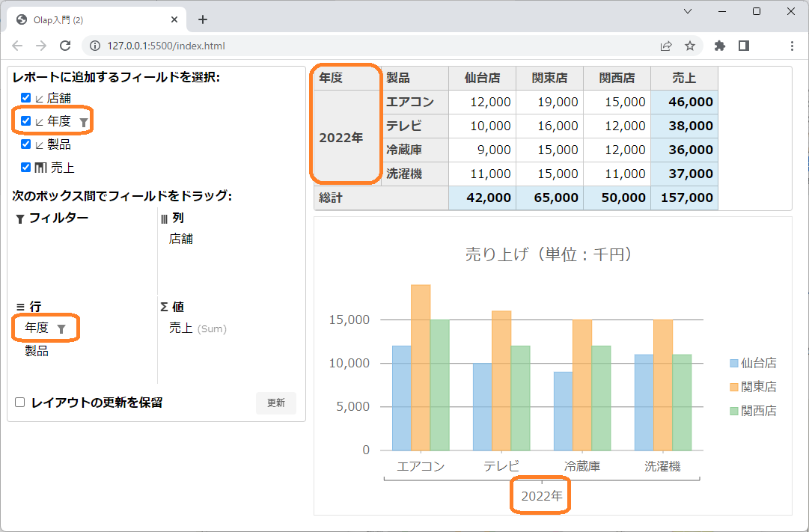Open a new browser tab
Screen dimensions: 809x532
(203, 19)
